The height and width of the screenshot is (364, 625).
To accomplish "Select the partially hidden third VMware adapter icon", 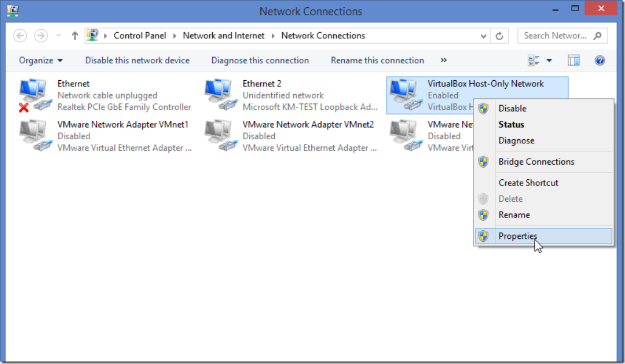I will click(x=406, y=136).
